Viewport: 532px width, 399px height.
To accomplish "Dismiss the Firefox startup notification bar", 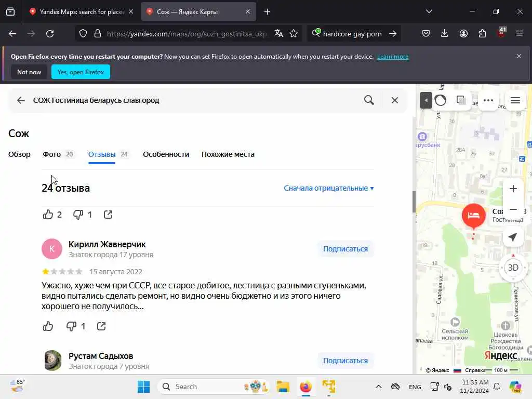I will (x=519, y=56).
